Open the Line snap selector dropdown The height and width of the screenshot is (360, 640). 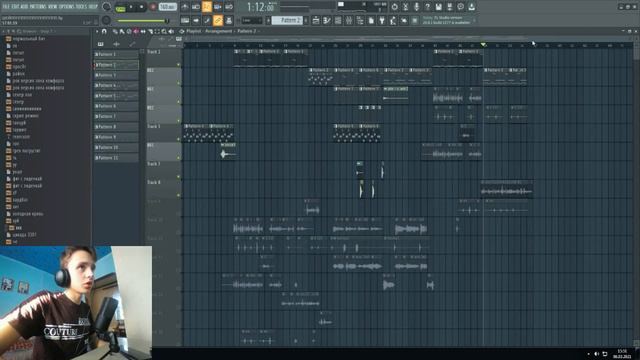click(251, 20)
